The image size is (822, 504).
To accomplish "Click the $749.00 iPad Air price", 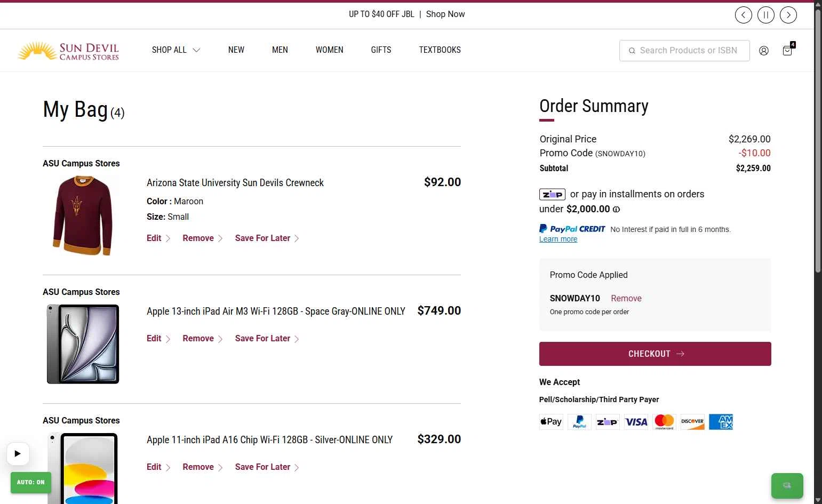I will pos(439,311).
